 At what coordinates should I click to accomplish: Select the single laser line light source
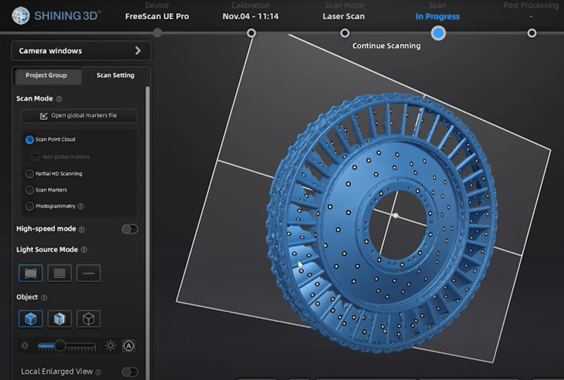pos(88,273)
